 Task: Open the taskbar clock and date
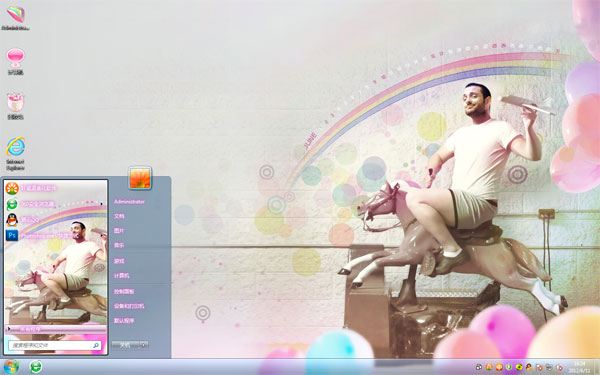point(579,367)
